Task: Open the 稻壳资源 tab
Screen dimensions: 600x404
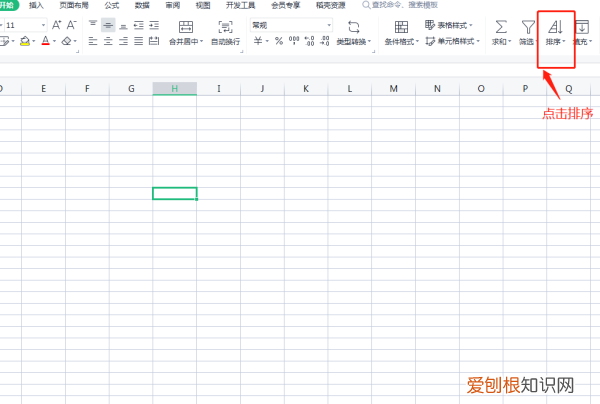Action: point(331,5)
